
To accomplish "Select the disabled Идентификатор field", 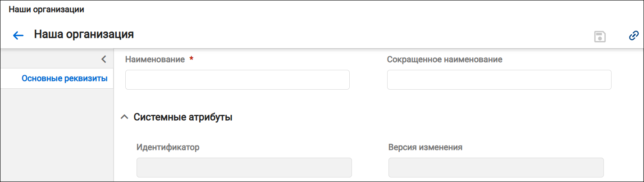I will coord(244,168).
